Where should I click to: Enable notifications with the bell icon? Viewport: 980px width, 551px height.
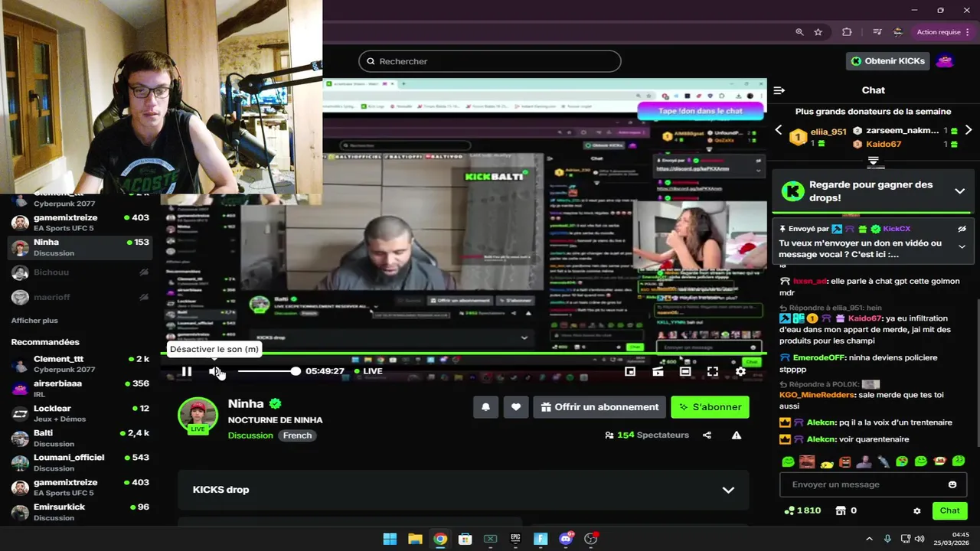click(485, 407)
